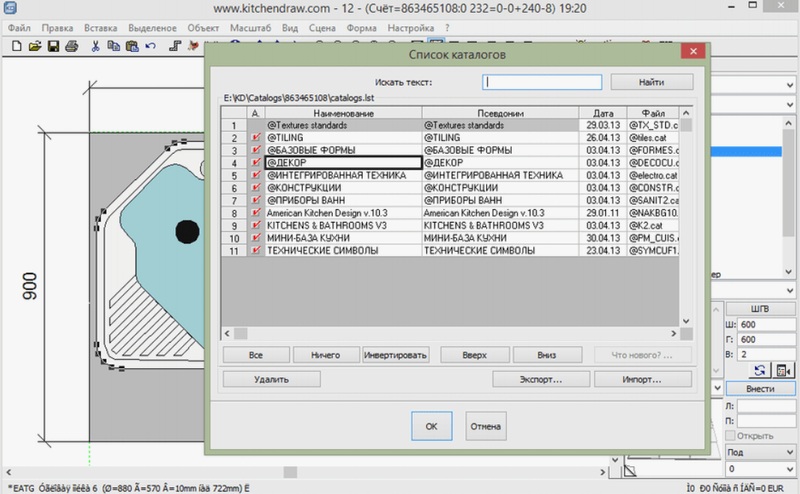Toggle activation mark for @ИНТЕГРИРОВАННАЯ ТЕХНИКА catalog
This screenshot has height=494, width=800.
pos(256,175)
